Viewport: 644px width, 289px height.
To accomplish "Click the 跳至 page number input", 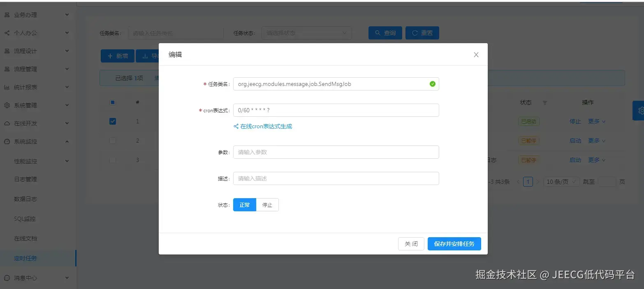I will pyautogui.click(x=607, y=182).
